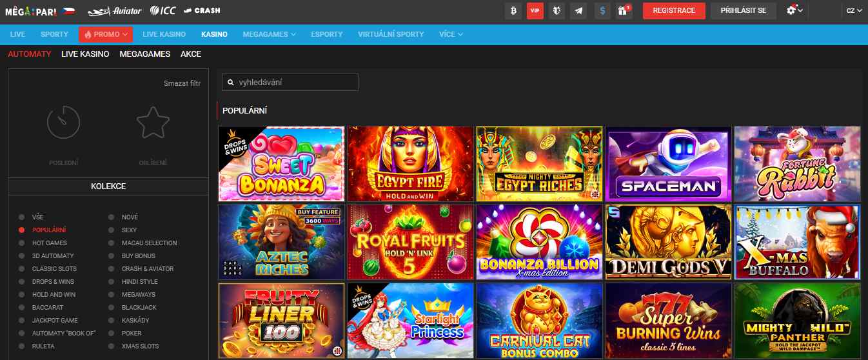Open the Aztec Riches game

coord(281,242)
